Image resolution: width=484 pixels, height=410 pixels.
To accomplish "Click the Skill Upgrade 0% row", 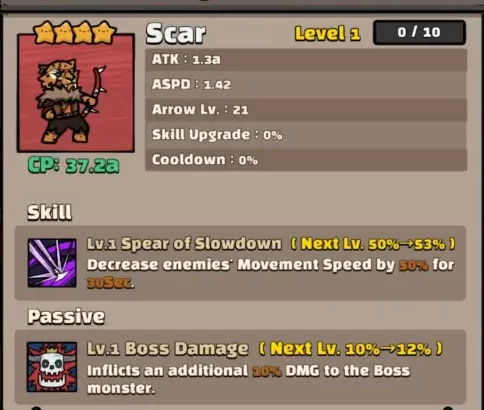I will (x=306, y=135).
